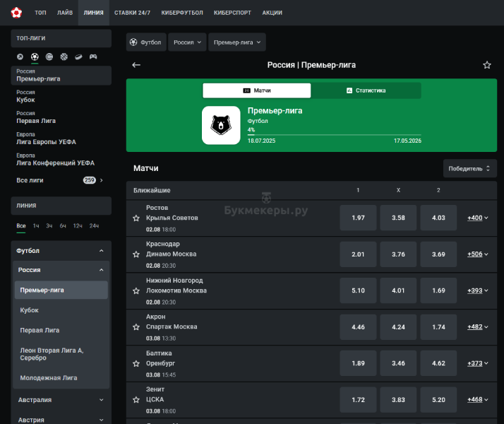The width and height of the screenshot is (504, 424).
Task: Favorite the Балтика – Оренбург match
Action: pyautogui.click(x=136, y=363)
